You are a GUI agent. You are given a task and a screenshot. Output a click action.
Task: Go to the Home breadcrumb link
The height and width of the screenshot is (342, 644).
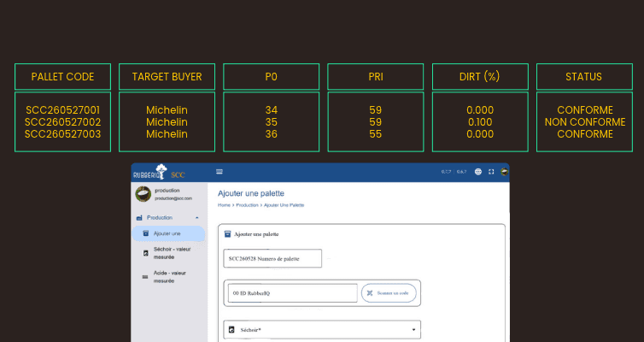tap(225, 205)
